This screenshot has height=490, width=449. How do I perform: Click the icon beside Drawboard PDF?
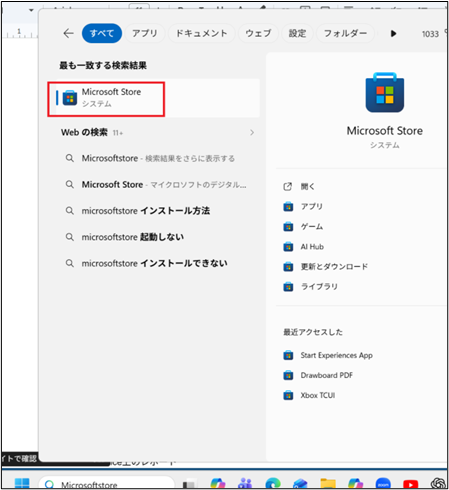click(x=288, y=375)
